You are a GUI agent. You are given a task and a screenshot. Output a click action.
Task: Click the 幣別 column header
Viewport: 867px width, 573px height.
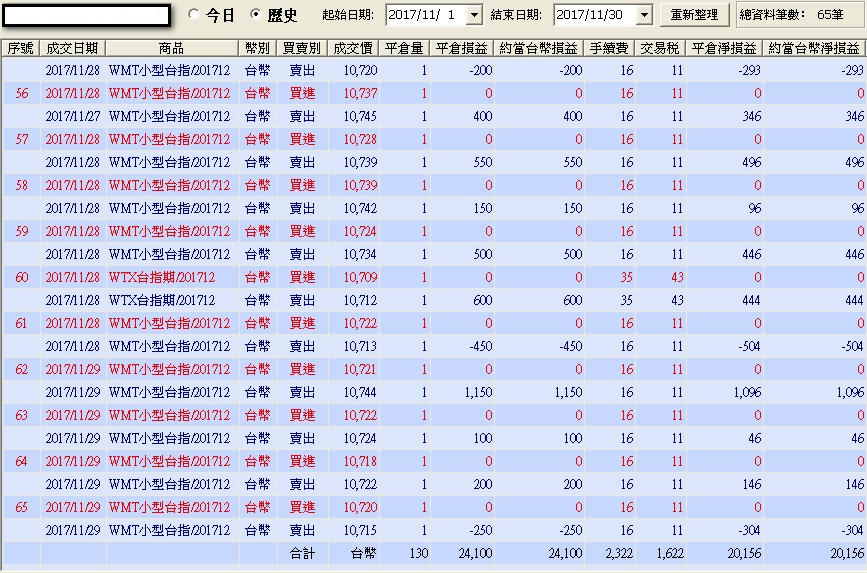(x=258, y=49)
